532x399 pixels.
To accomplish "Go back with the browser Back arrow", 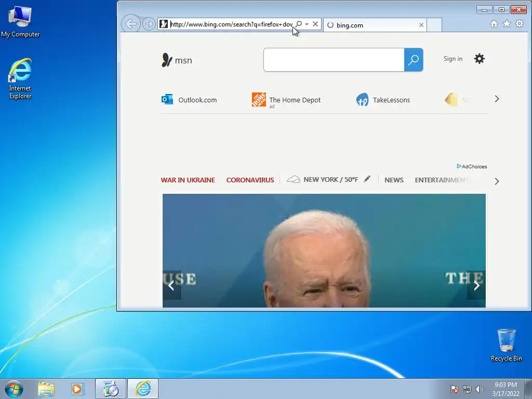I will coord(130,24).
